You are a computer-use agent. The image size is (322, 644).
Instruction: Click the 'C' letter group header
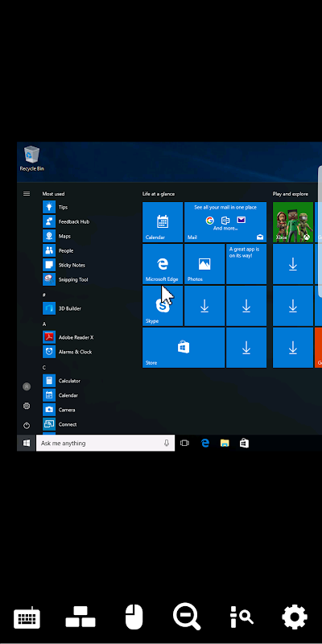coord(44,367)
